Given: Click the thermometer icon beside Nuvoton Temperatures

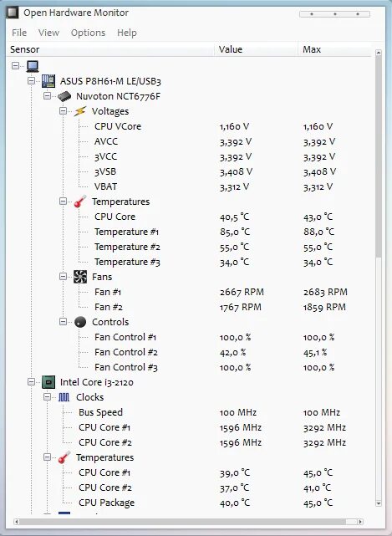Looking at the screenshot, I should coord(80,202).
